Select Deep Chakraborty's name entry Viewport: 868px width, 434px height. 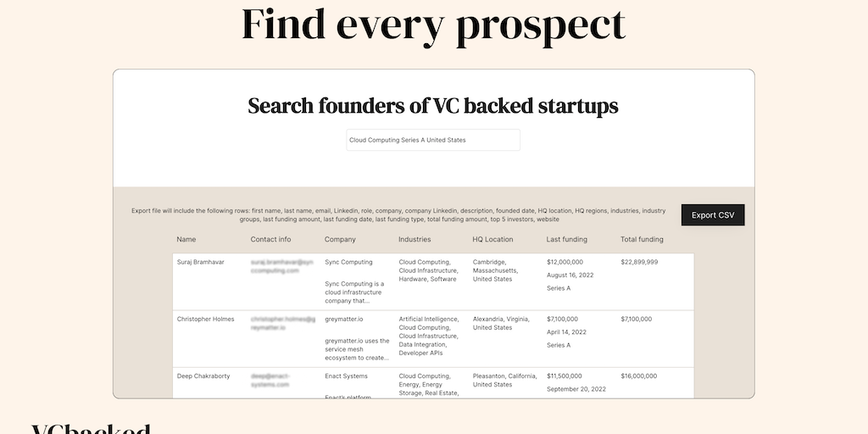(x=203, y=376)
